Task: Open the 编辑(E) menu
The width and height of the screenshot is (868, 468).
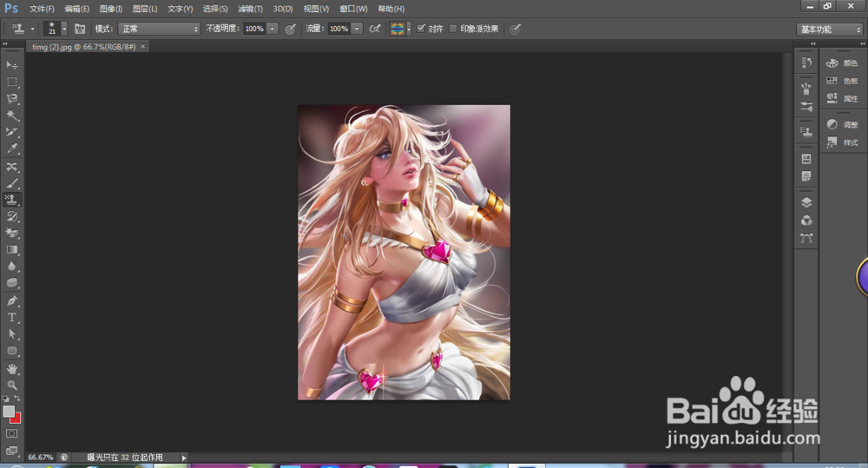Action: pyautogui.click(x=77, y=9)
